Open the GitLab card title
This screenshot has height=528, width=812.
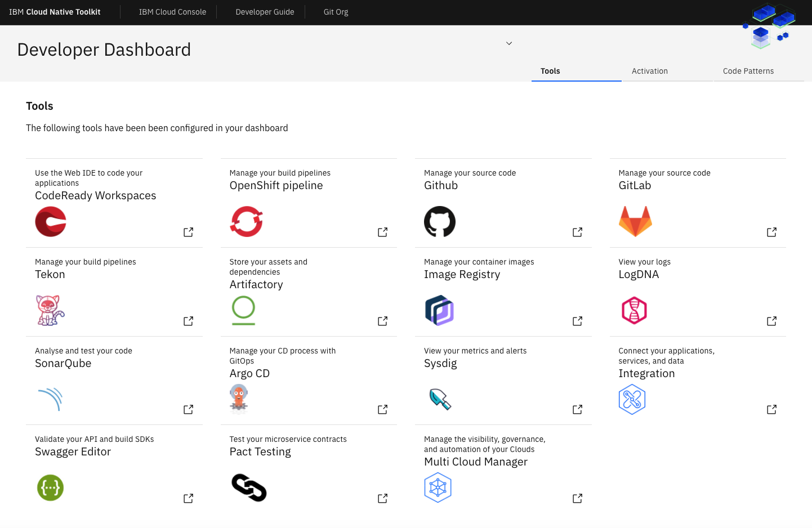coord(635,185)
